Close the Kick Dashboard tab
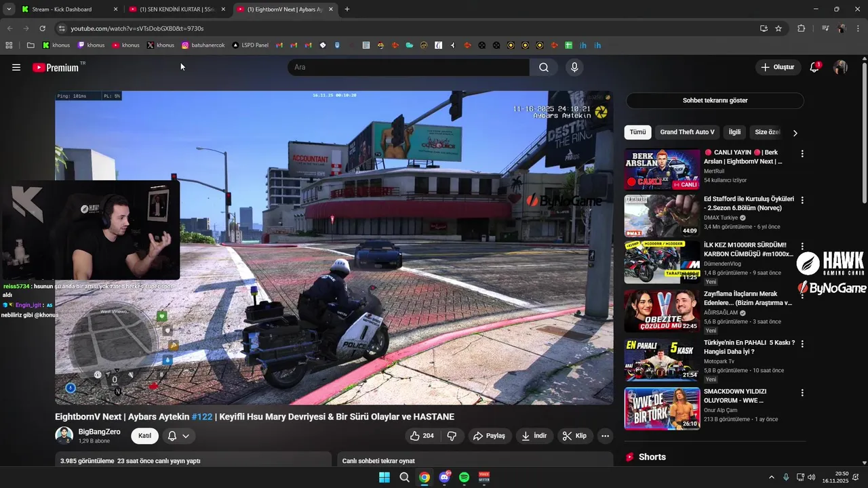 click(115, 9)
